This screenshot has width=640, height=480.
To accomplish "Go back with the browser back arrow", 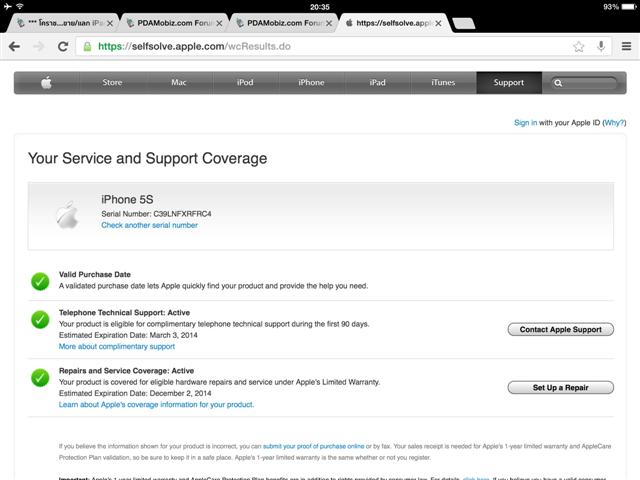I will (14, 47).
